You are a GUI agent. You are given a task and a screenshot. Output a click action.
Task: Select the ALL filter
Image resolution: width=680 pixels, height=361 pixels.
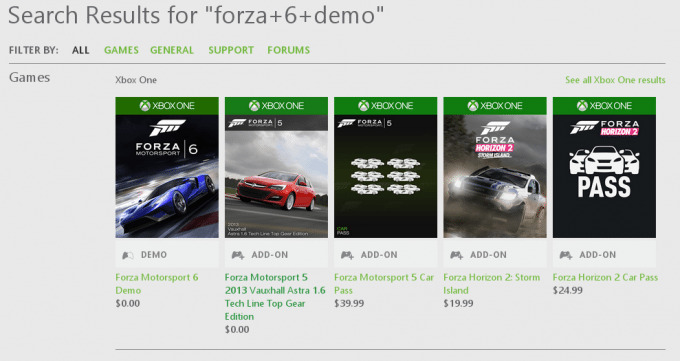pyautogui.click(x=81, y=50)
